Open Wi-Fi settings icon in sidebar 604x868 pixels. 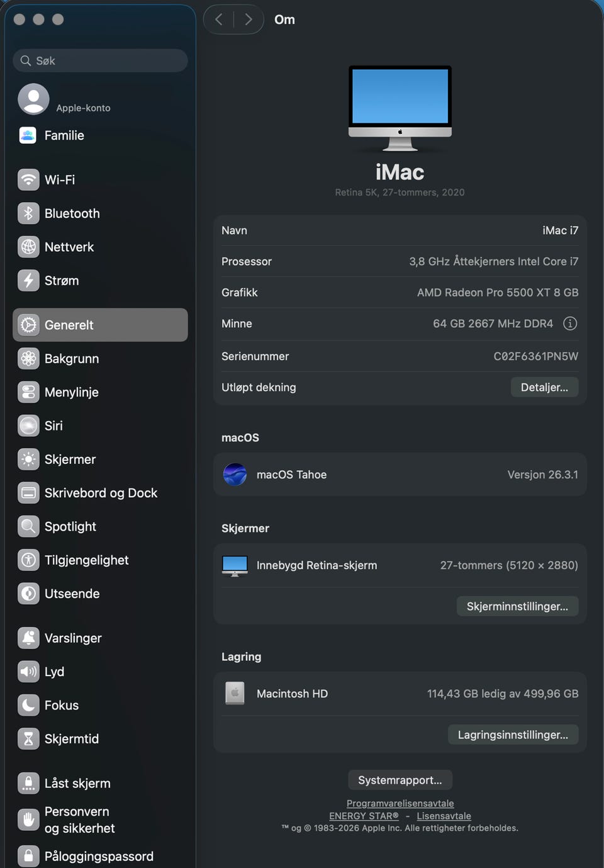tap(28, 180)
